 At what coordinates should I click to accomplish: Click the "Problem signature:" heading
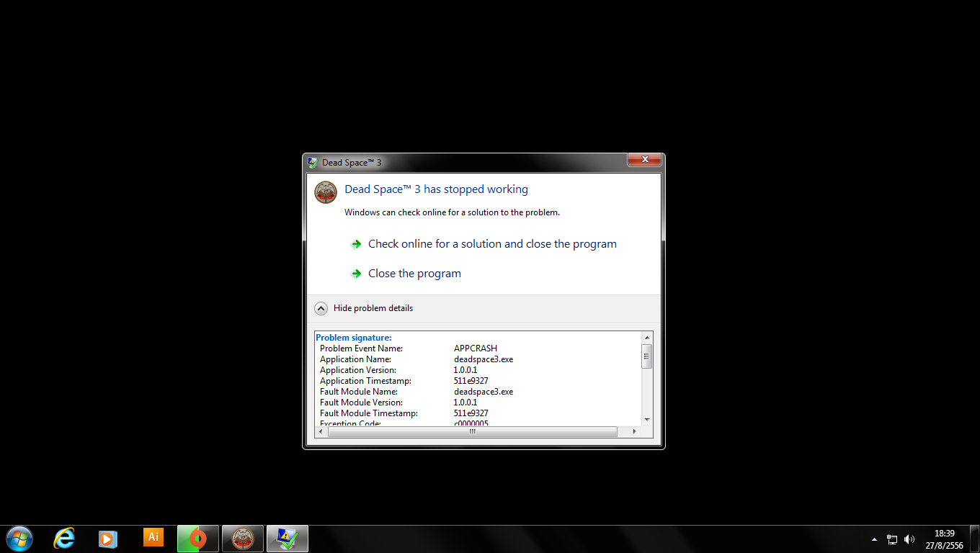click(x=354, y=338)
